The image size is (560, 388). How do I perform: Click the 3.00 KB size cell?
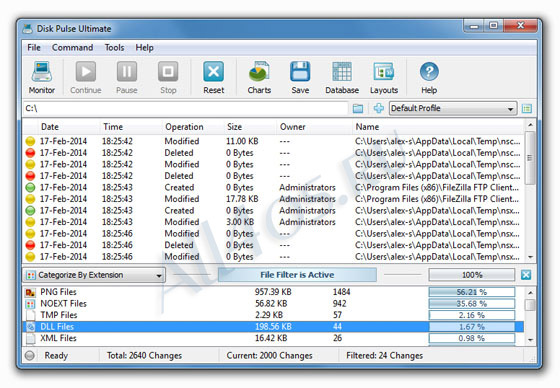(240, 222)
